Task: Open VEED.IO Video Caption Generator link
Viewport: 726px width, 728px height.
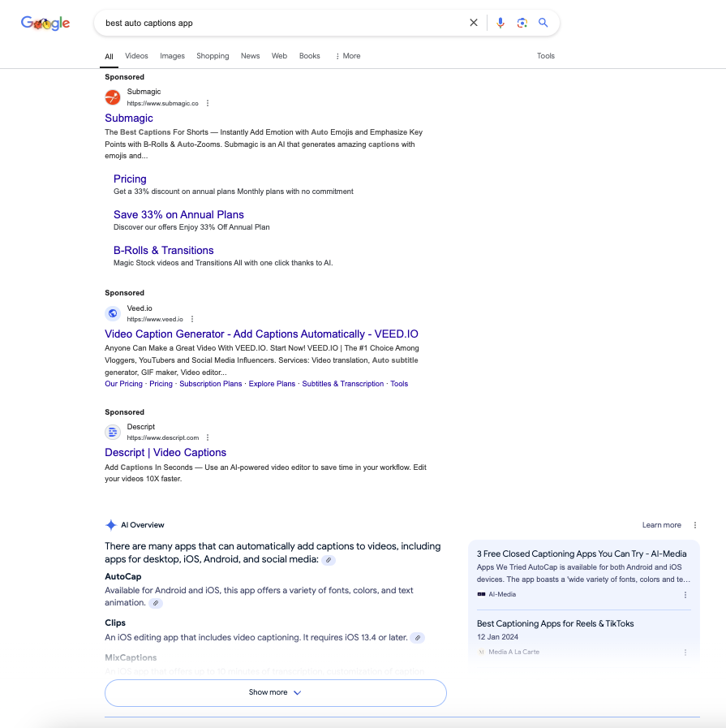Action: [262, 334]
